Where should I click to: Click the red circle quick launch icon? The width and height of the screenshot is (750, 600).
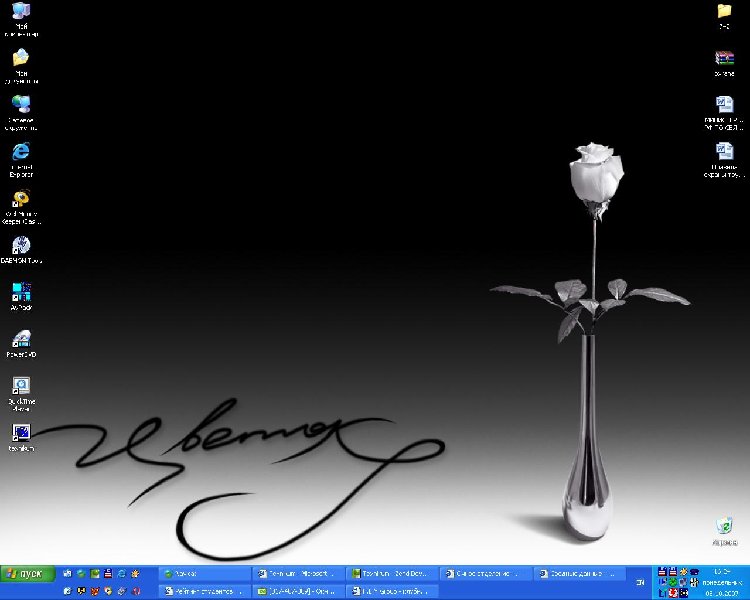[135, 591]
